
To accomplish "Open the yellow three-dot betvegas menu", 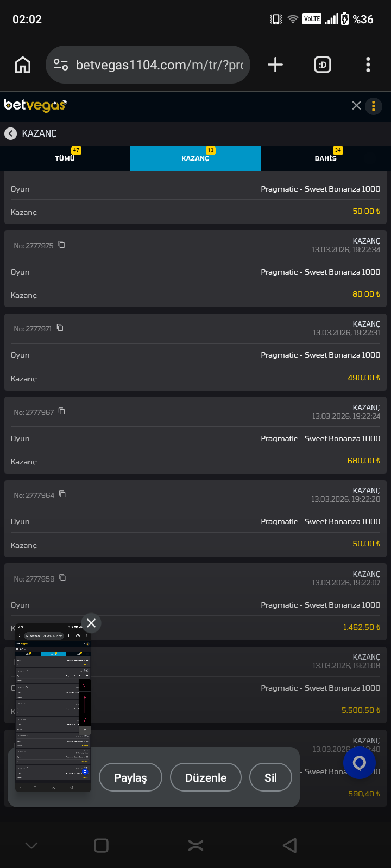I will 374,106.
